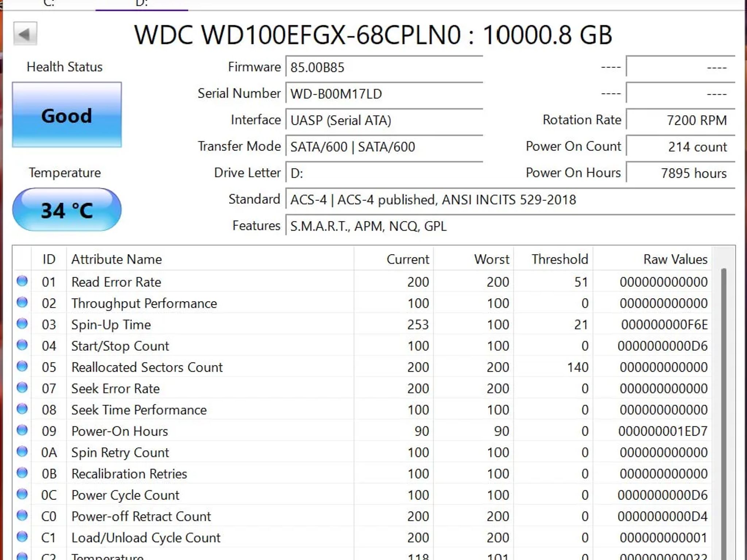Viewport: 747px width, 560px height.
Task: Click the Attribute Name column header
Action: pos(210,259)
